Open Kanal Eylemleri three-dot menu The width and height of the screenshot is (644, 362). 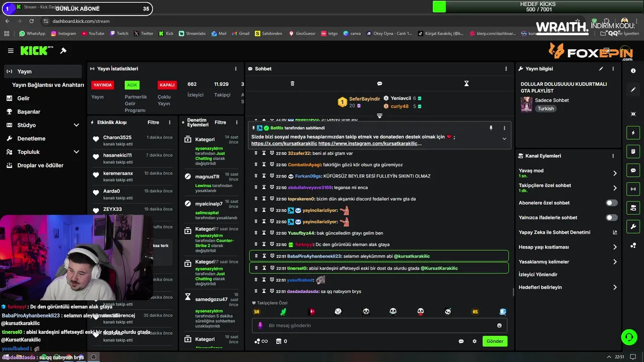pos(613,156)
